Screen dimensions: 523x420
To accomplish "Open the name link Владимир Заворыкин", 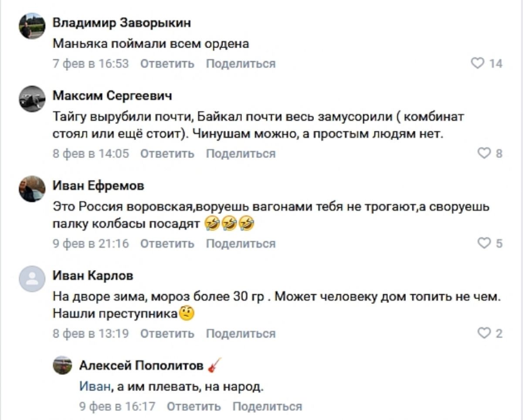I will [122, 23].
